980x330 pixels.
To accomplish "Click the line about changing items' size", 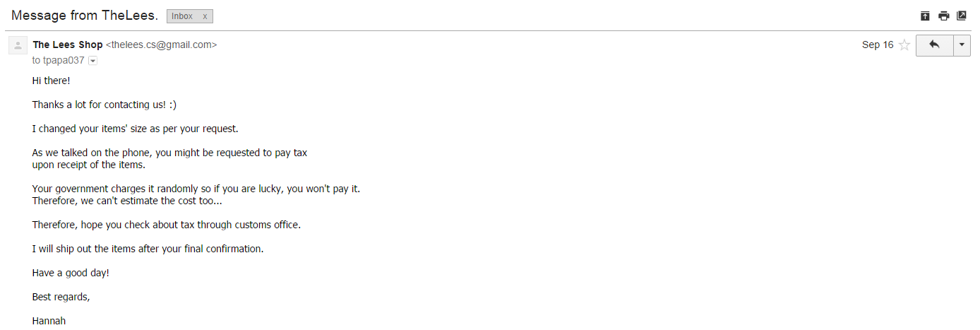I will [136, 129].
